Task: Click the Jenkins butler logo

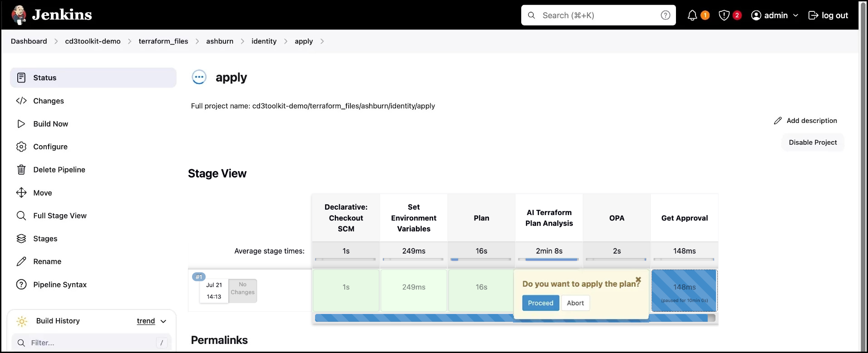Action: 19,15
